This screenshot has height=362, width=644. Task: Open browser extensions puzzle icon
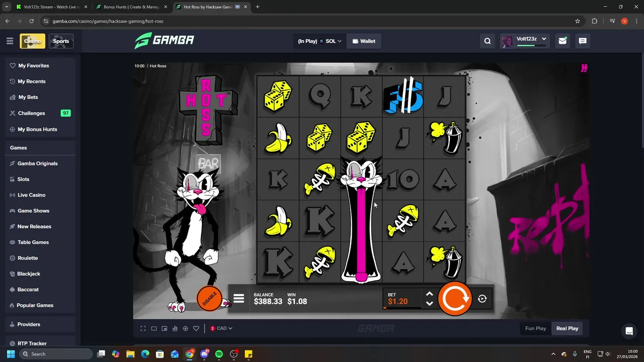click(x=595, y=21)
